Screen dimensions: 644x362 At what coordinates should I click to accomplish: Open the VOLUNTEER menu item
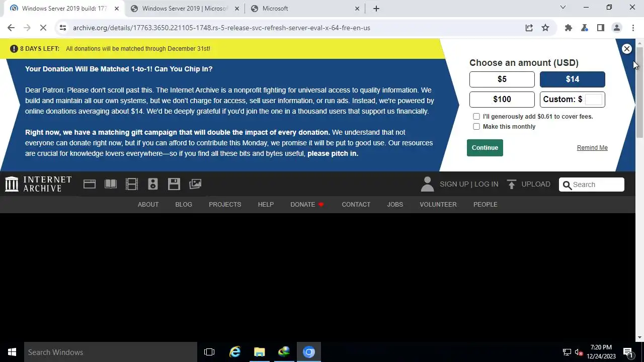438,204
